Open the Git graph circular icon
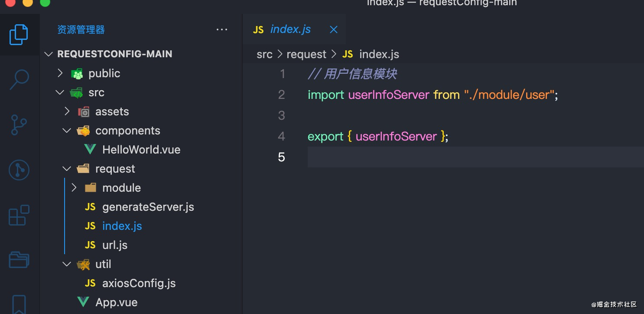This screenshot has width=644, height=314. [19, 170]
